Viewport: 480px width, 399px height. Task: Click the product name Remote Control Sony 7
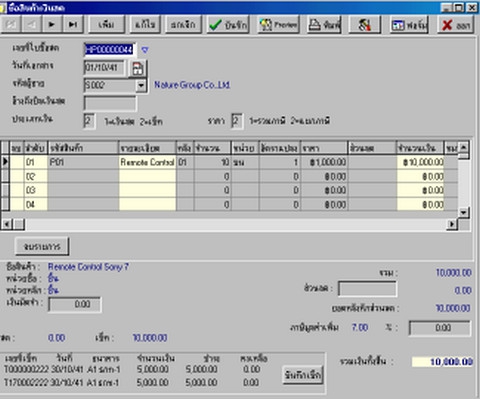tap(88, 267)
